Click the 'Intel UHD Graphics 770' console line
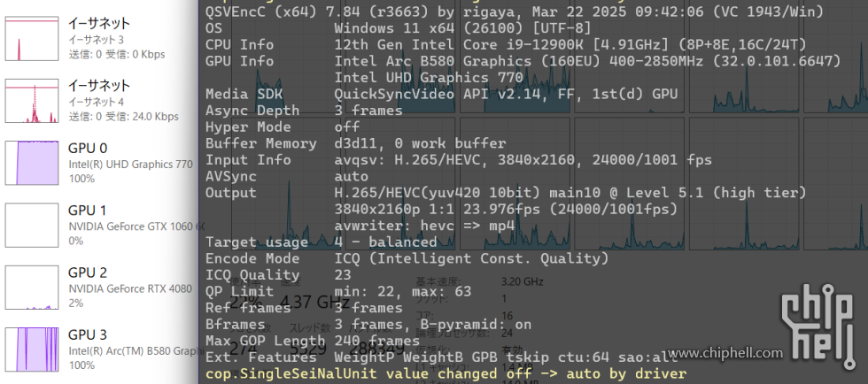Image resolution: width=868 pixels, height=384 pixels. (429, 78)
